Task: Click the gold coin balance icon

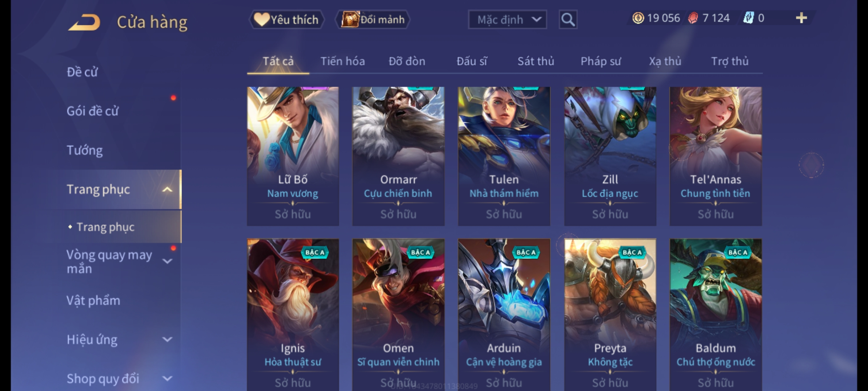Action: (638, 18)
